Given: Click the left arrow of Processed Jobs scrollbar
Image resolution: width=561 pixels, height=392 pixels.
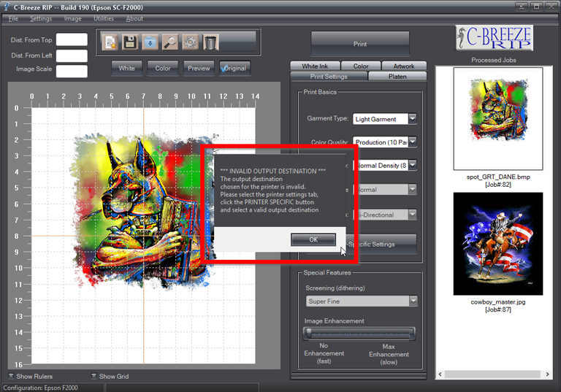Looking at the screenshot, I should (x=440, y=374).
